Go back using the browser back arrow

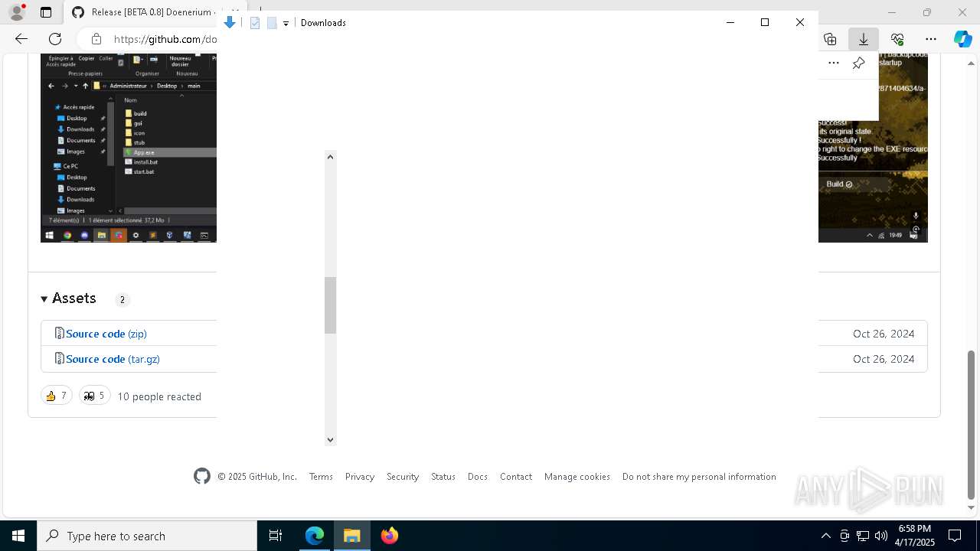(21, 38)
